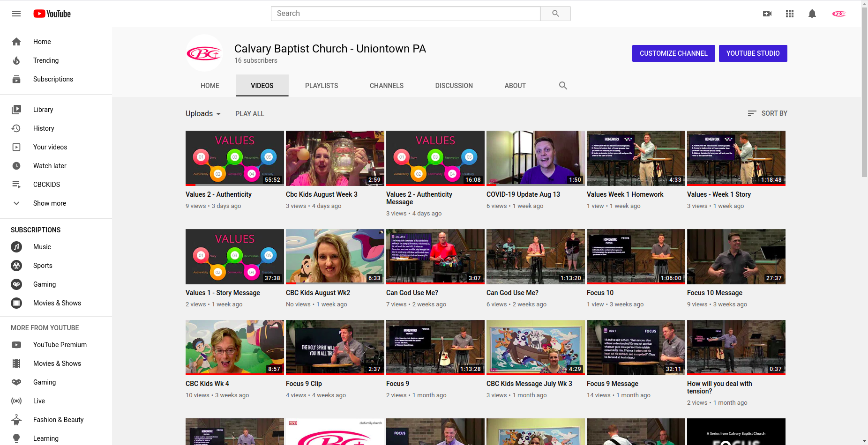
Task: Open Live in sidebar
Action: tap(56, 401)
